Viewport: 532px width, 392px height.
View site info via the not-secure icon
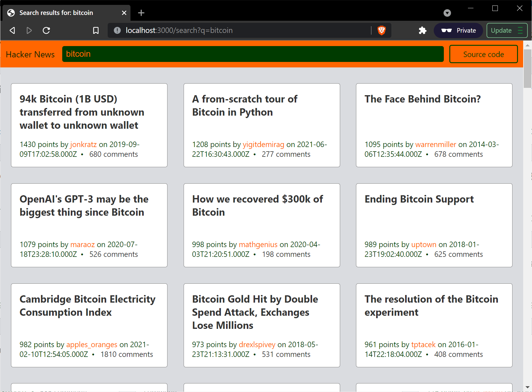coord(117,31)
